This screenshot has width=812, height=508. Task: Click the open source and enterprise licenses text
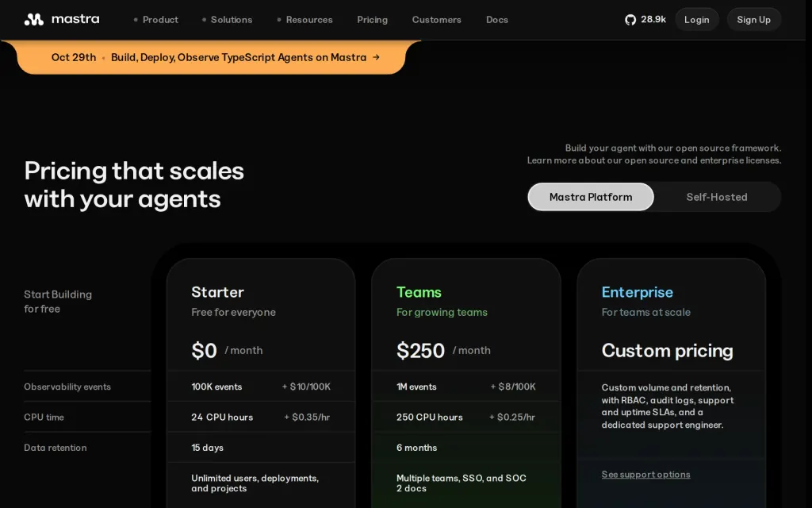[x=703, y=160]
